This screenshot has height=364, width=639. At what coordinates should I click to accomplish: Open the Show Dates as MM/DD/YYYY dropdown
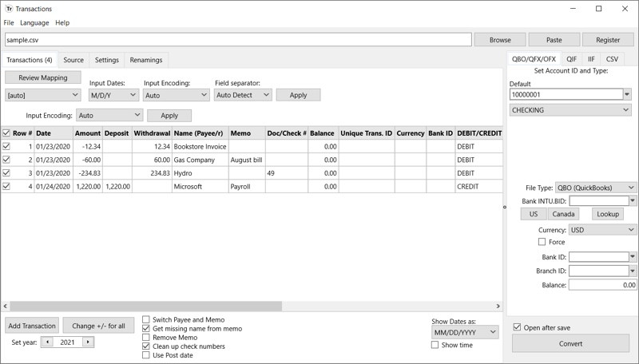tap(465, 332)
